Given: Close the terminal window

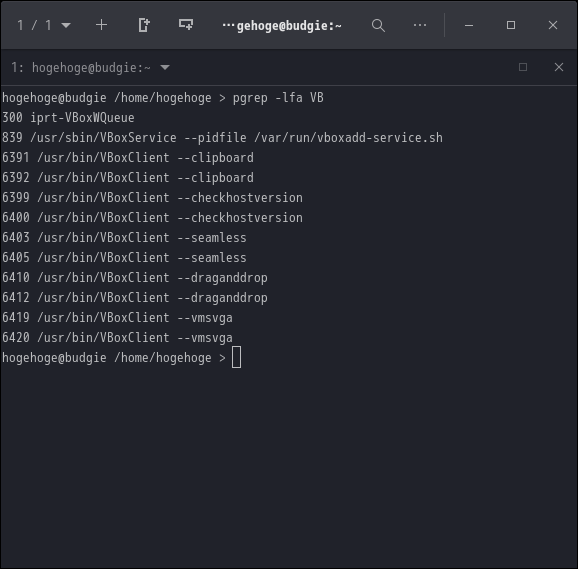Looking at the screenshot, I should 553,25.
